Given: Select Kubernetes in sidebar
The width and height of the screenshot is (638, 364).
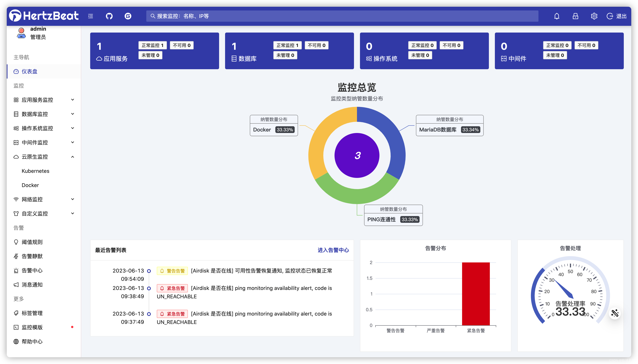Looking at the screenshot, I should 36,171.
